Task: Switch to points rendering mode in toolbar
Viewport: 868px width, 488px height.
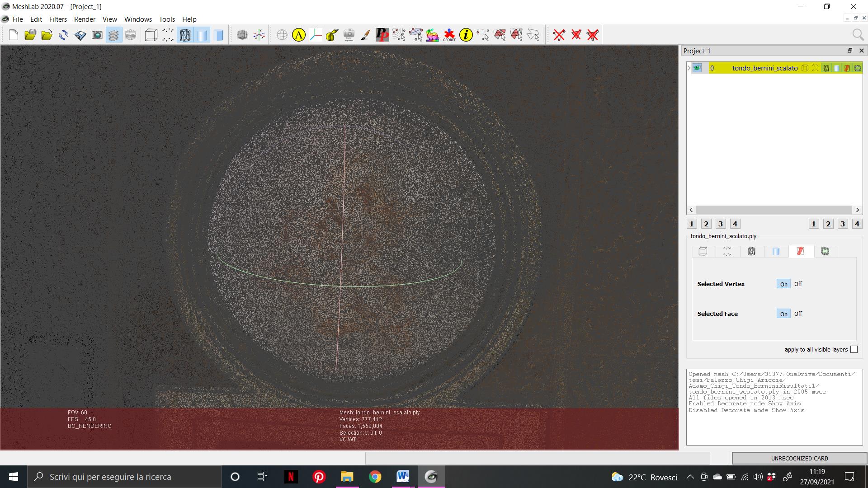Action: (168, 35)
